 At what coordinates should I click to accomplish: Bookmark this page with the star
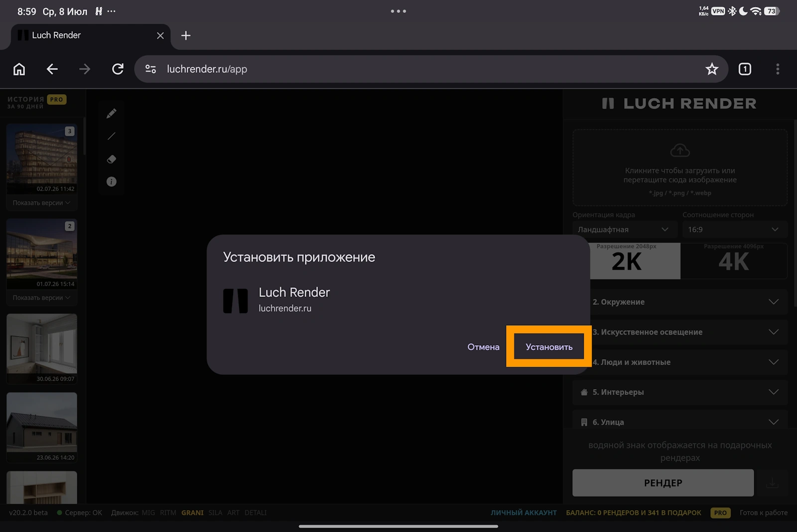click(x=712, y=69)
